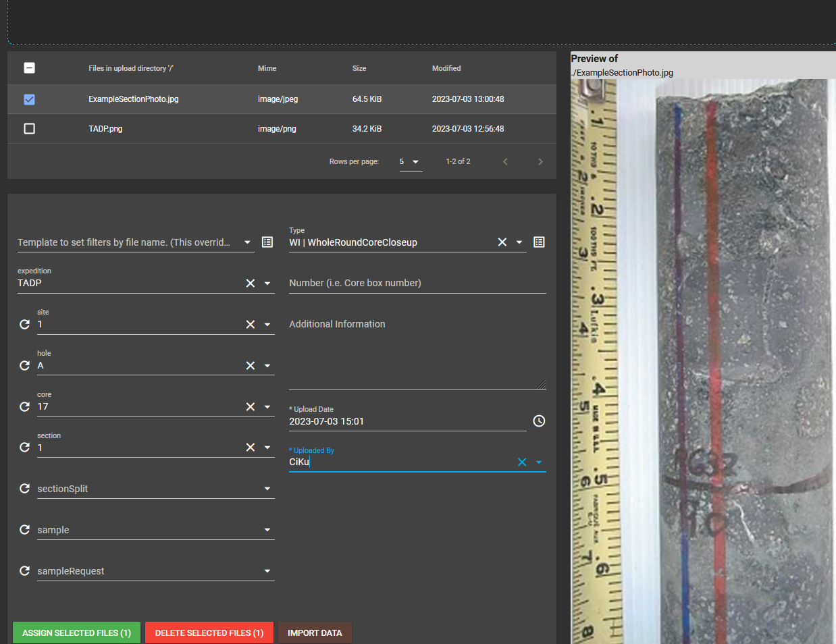Screen dimensions: 836x644
Task: Uncheck the ExampleSectionPhoto.jpg checkbox
Action: [29, 99]
